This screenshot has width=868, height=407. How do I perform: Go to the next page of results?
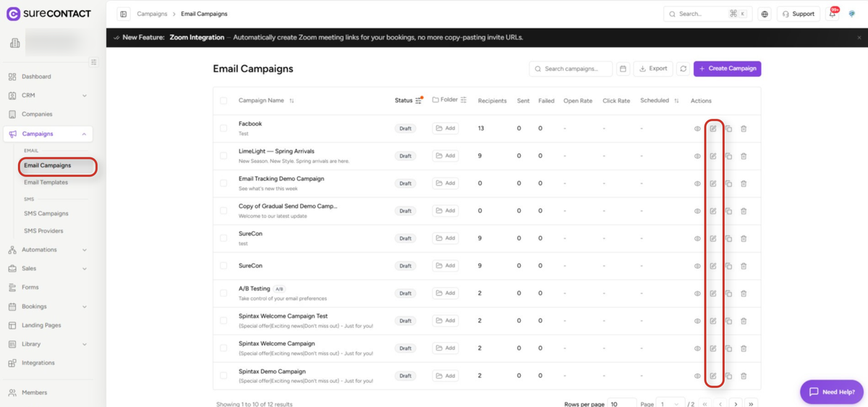(x=736, y=403)
